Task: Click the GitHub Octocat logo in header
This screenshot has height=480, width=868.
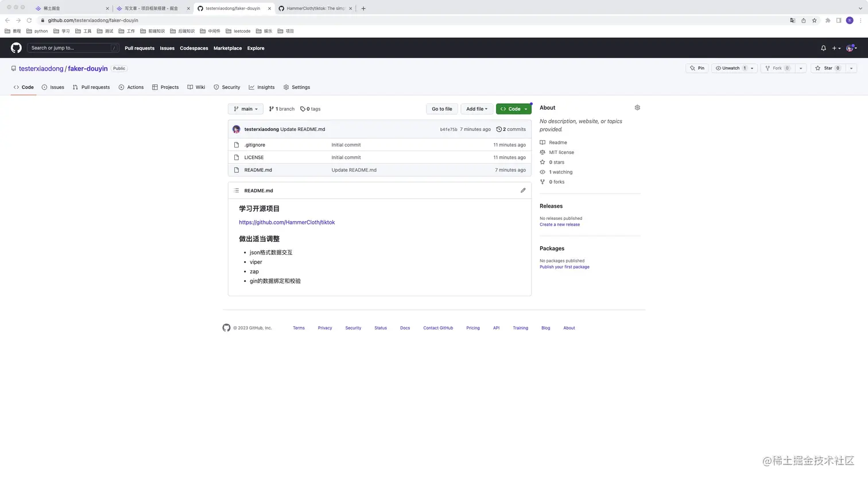Action: (16, 48)
